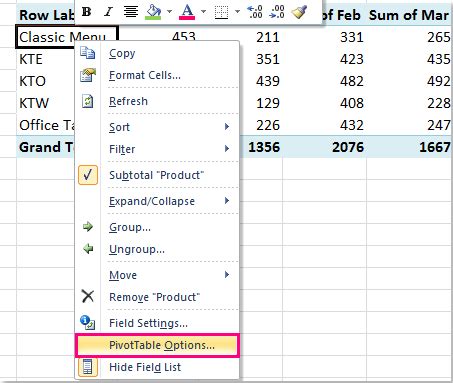Select cell with value 228
The height and width of the screenshot is (383, 453).
click(409, 103)
